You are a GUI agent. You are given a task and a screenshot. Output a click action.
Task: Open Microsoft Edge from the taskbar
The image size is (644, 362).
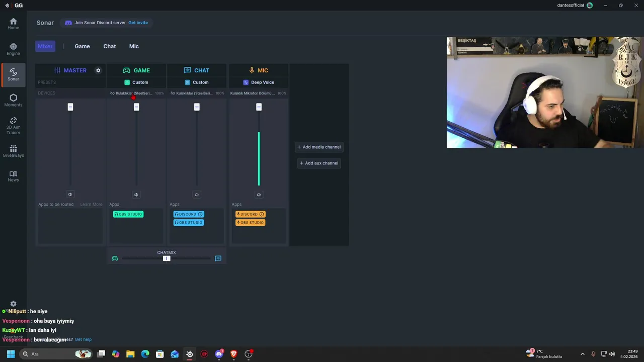click(x=145, y=354)
